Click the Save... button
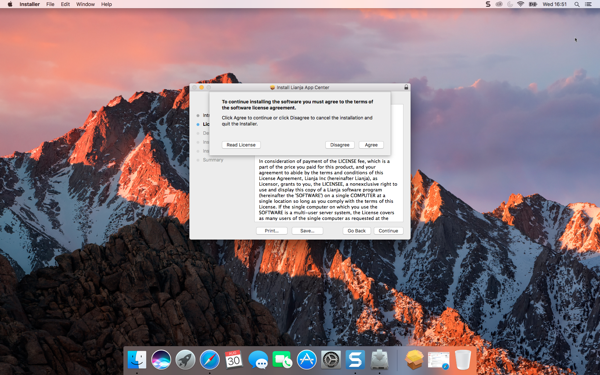The height and width of the screenshot is (375, 600). pyautogui.click(x=307, y=231)
